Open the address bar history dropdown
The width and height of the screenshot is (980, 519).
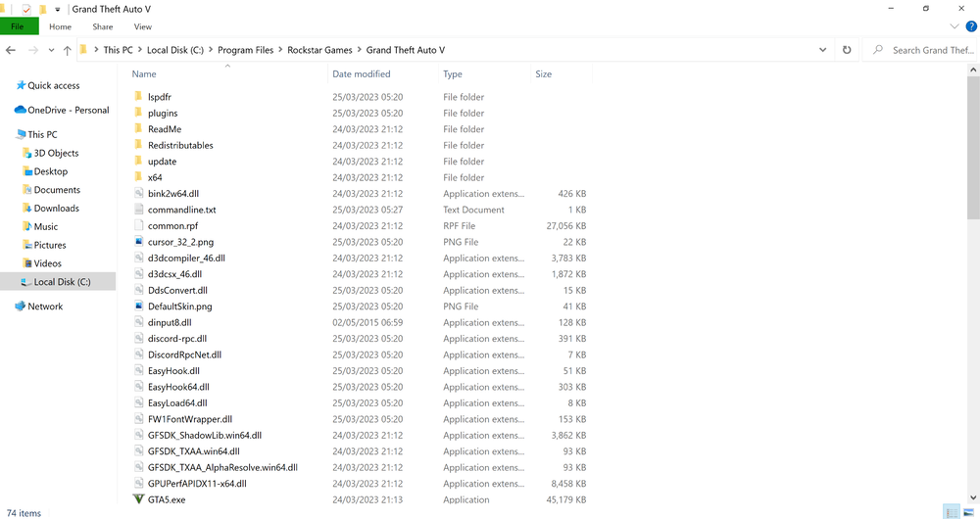pyautogui.click(x=822, y=50)
